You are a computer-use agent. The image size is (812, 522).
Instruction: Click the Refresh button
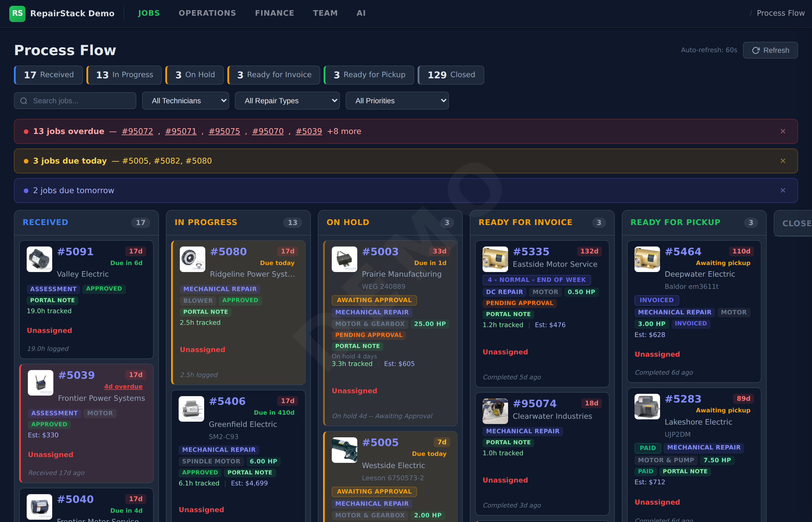(770, 50)
